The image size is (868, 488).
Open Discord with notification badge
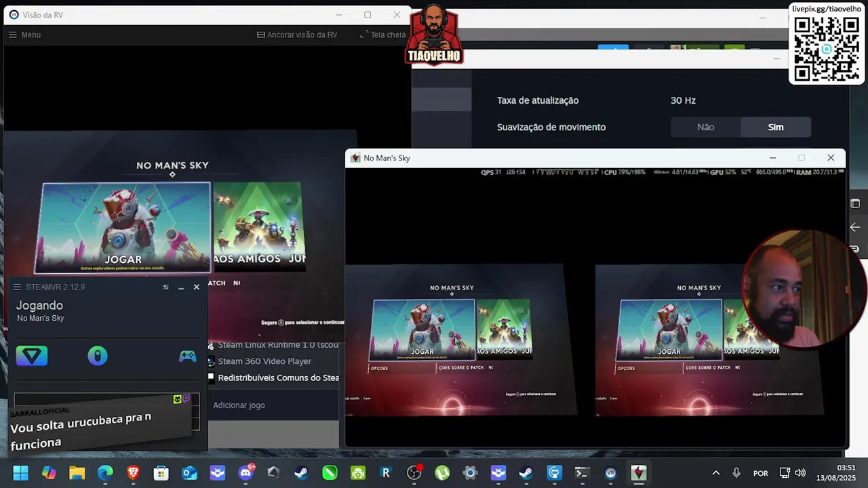coord(245,473)
